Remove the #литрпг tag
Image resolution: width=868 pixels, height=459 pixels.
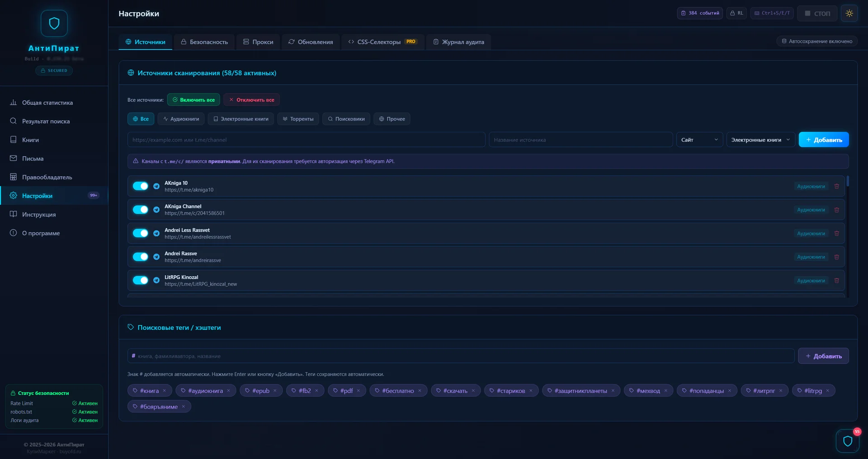point(781,391)
